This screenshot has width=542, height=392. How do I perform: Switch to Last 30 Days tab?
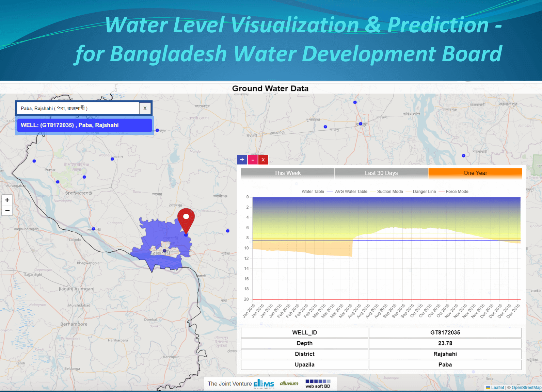click(x=381, y=173)
